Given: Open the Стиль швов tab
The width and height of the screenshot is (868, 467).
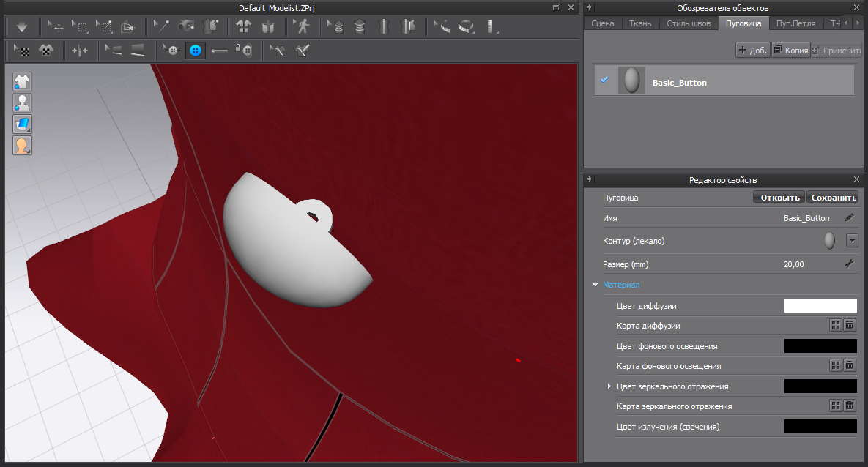Looking at the screenshot, I should pos(689,23).
